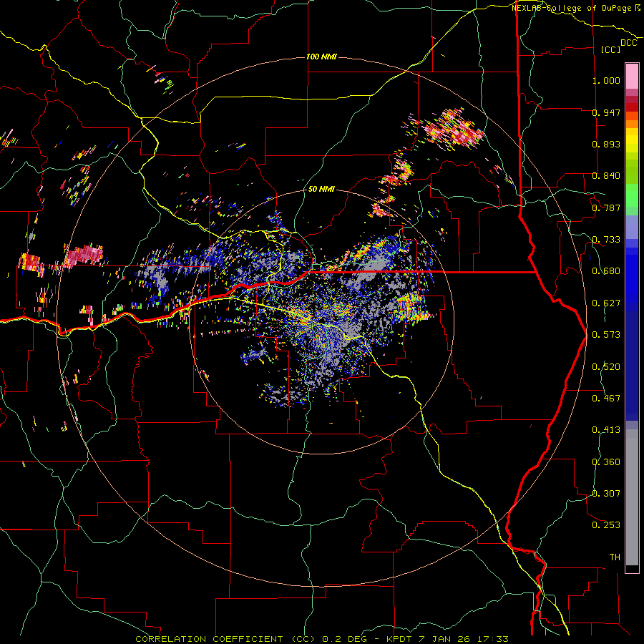644x644 pixels.
Task: Click the 0.253 color scale label
Action: (606, 525)
